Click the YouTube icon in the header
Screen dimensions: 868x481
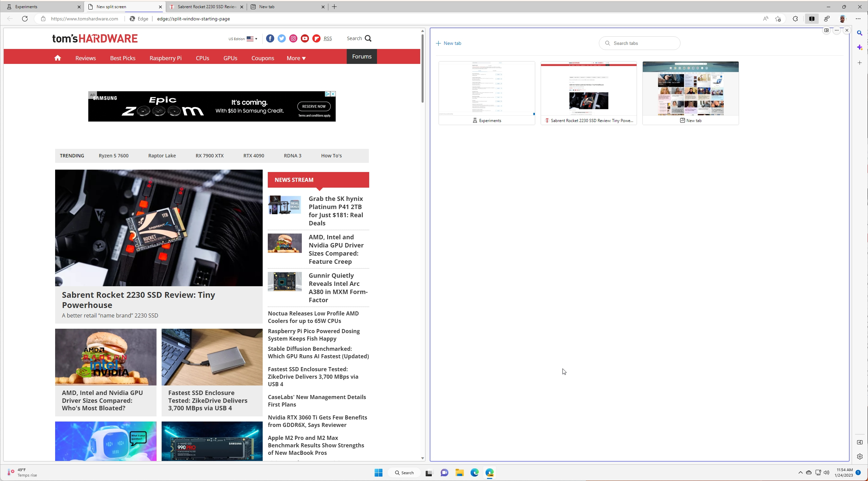pos(305,38)
